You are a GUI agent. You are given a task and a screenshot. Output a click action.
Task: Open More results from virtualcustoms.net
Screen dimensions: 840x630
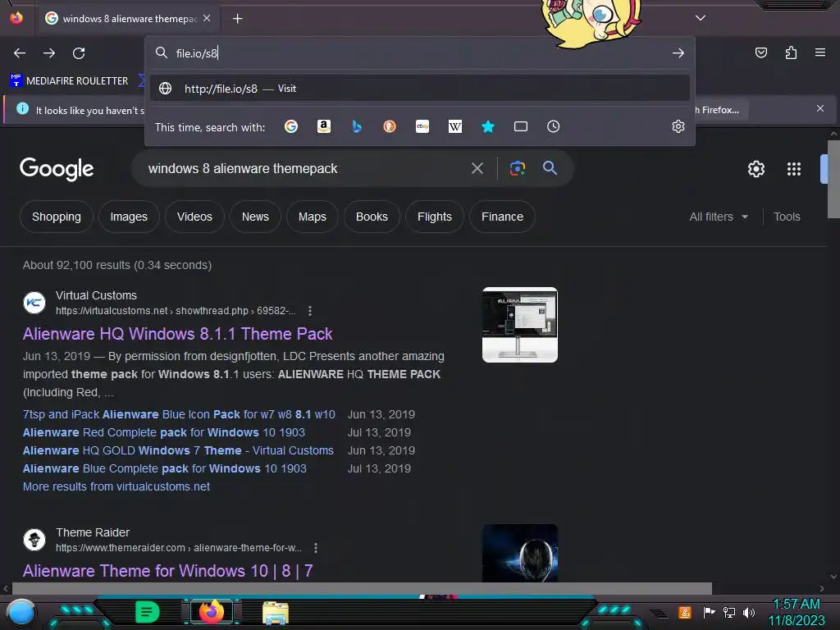click(116, 486)
